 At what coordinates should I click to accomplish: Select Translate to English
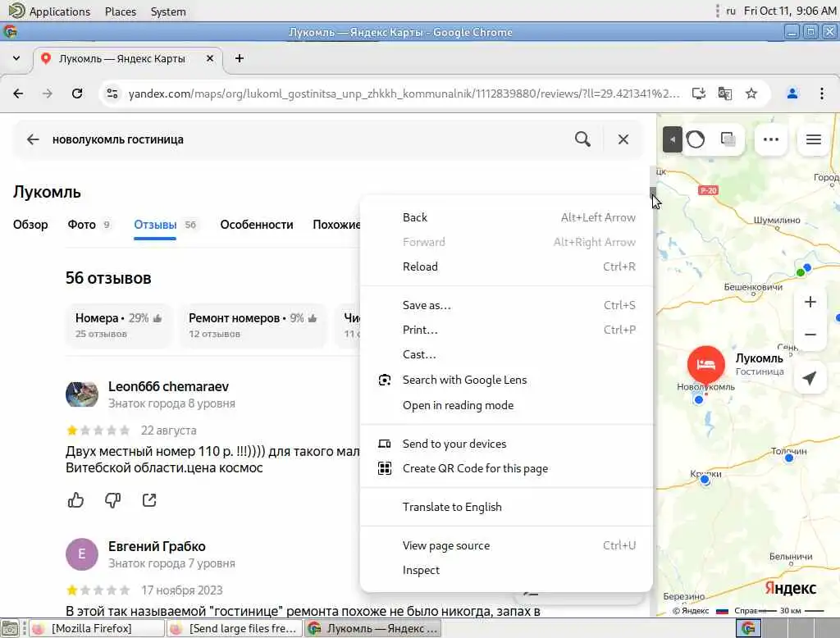pyautogui.click(x=506, y=508)
